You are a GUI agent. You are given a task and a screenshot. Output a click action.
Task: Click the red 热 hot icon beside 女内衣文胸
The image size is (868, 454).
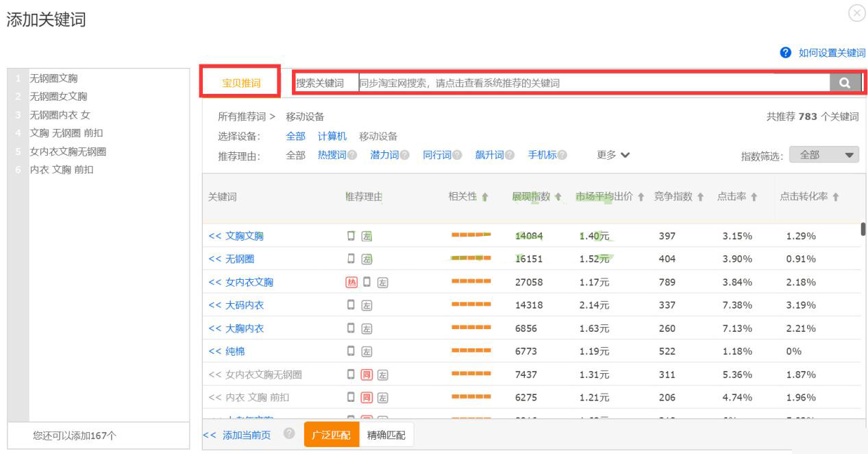351,280
